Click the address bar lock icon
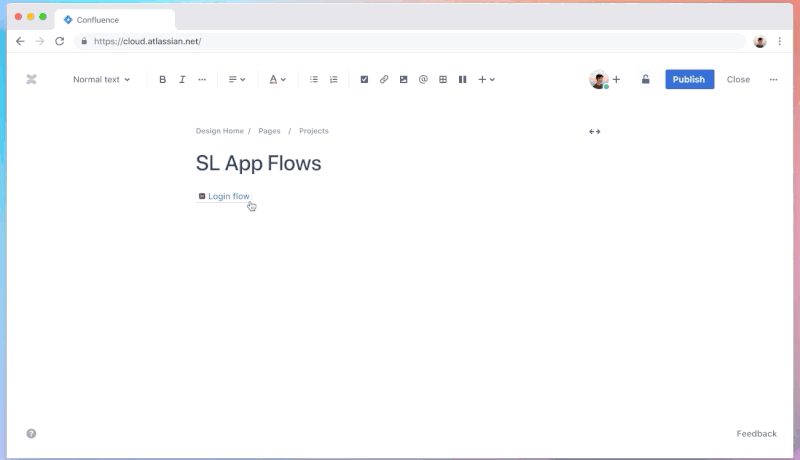 (84, 41)
